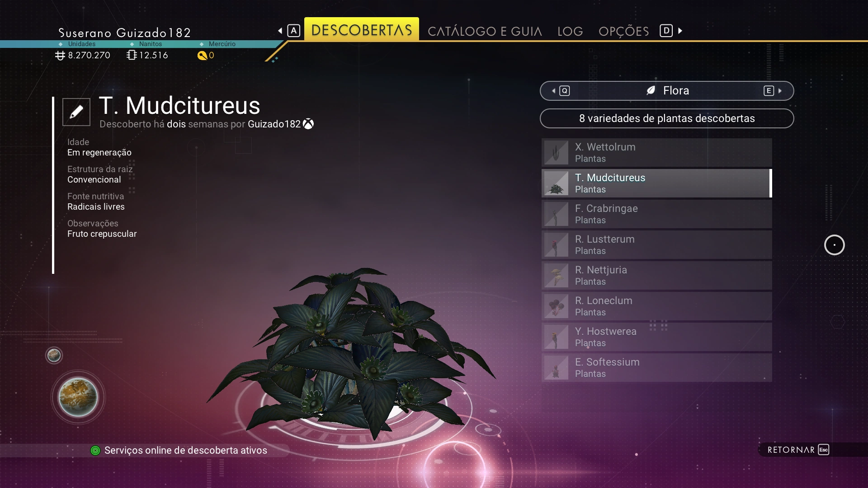Select the small moon icon above the planet
Screen dimensions: 868x488
pos(54,356)
